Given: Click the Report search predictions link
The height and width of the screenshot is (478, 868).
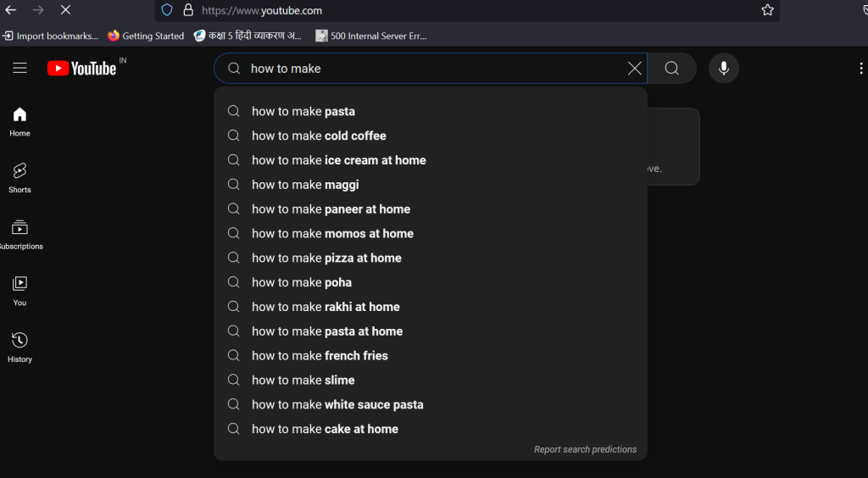Looking at the screenshot, I should (x=585, y=449).
